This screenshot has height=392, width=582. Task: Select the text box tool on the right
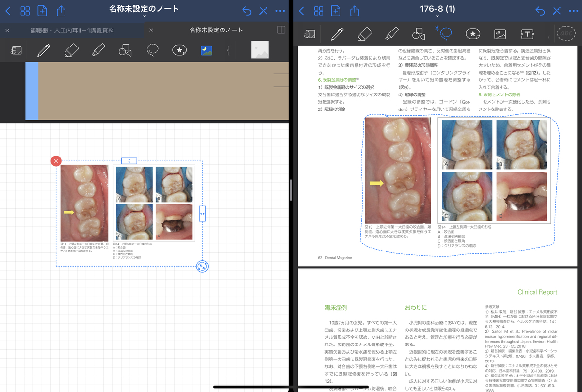(527, 34)
